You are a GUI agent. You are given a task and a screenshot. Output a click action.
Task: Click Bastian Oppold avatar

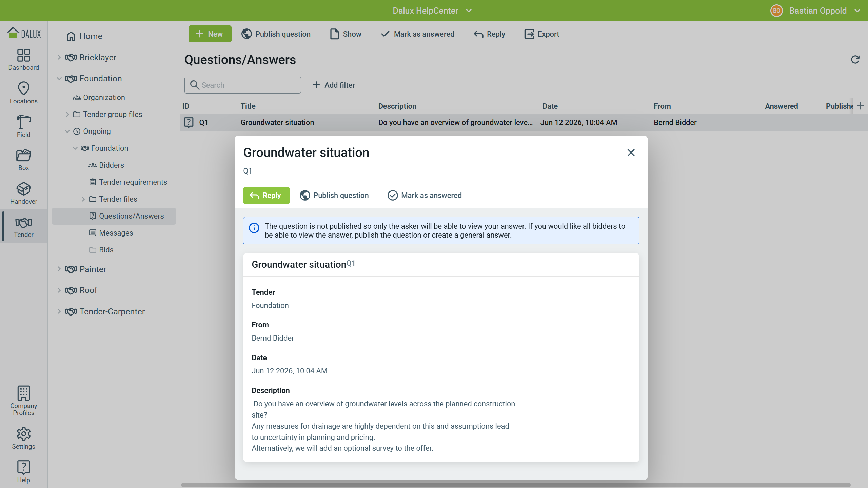[x=776, y=11]
